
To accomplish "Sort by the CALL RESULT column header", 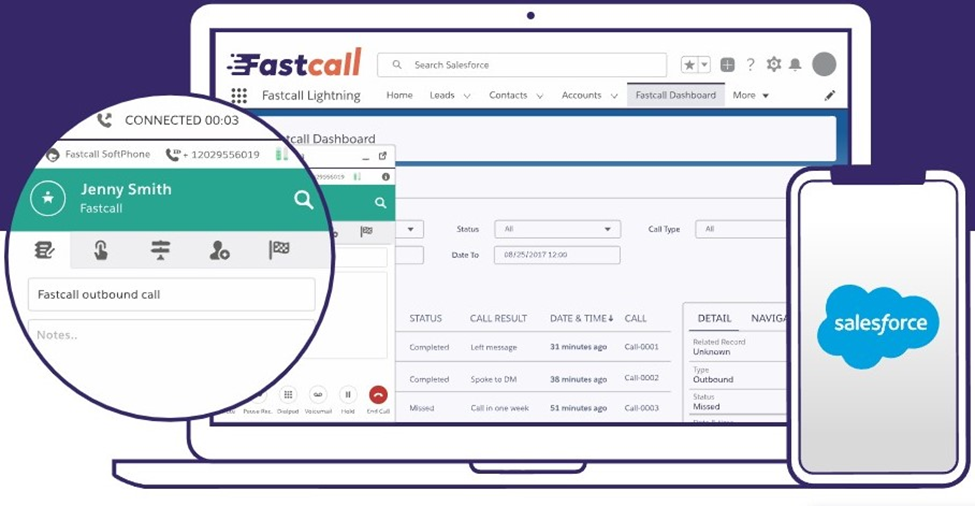I will coord(498,318).
